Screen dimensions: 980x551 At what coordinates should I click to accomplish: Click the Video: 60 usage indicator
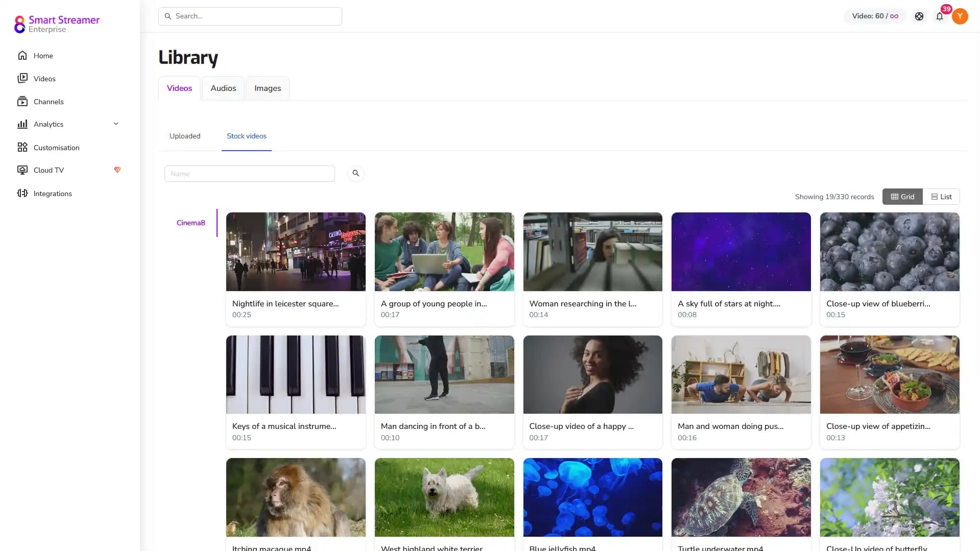(x=874, y=16)
